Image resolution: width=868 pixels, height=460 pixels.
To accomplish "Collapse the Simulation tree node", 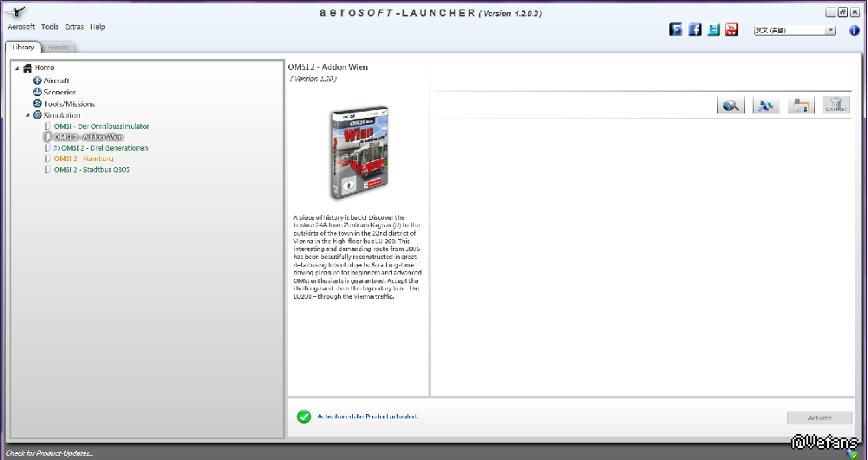I will pyautogui.click(x=27, y=115).
